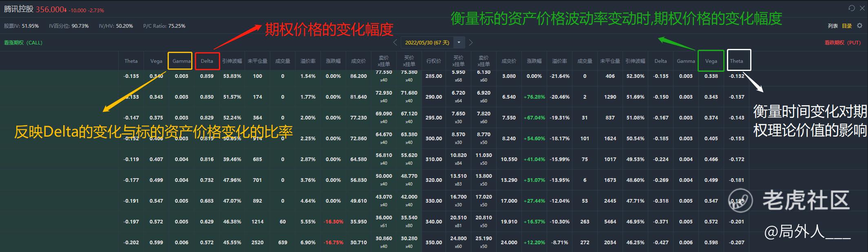Sort call side by Vega header
The width and height of the screenshot is (868, 252).
point(156,61)
